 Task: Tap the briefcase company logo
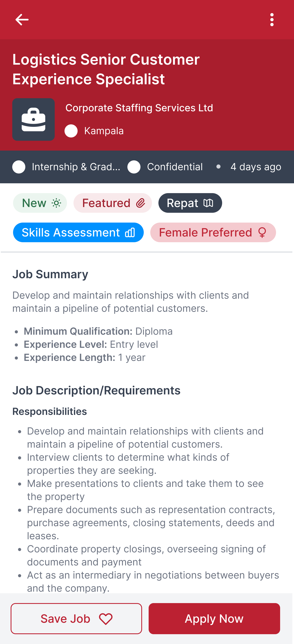coord(33,119)
